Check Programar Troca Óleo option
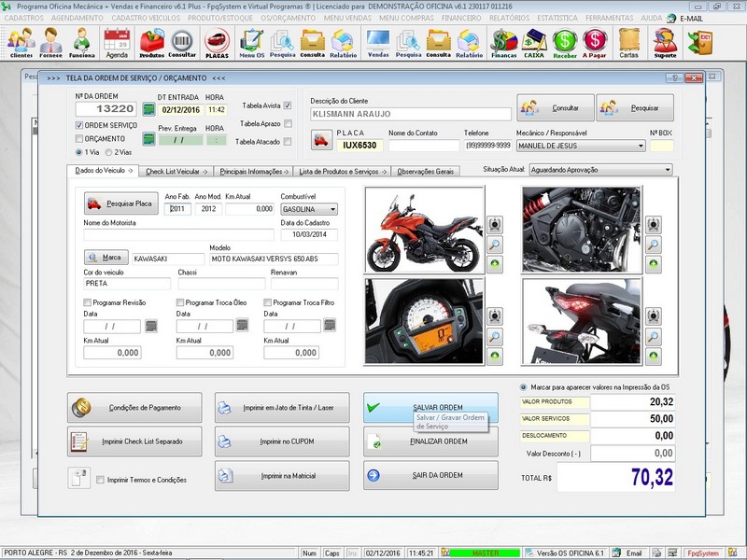 pyautogui.click(x=181, y=302)
